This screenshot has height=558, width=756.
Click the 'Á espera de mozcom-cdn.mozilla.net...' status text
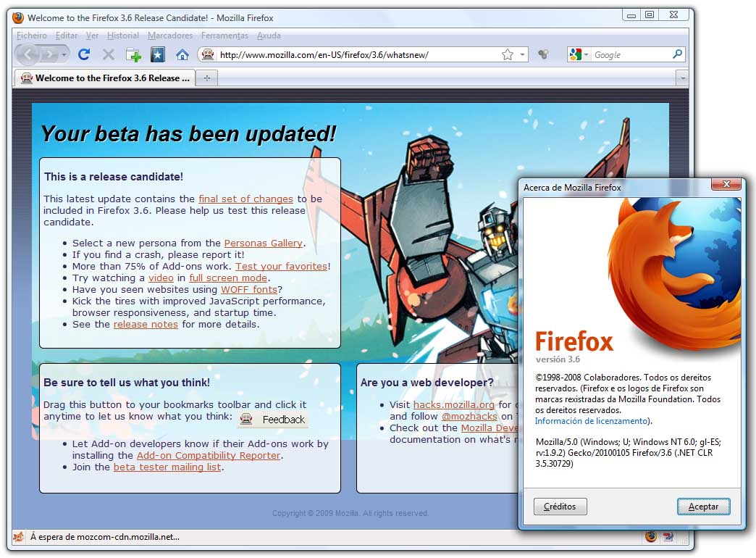point(105,537)
